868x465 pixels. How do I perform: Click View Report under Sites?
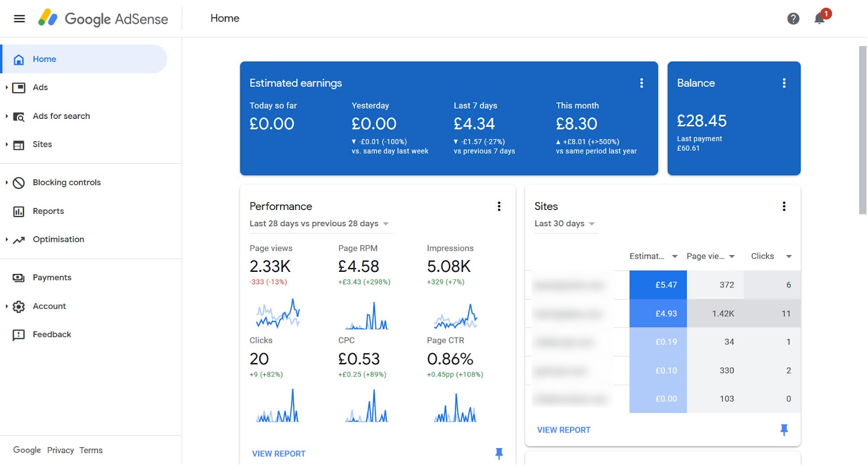pos(564,430)
